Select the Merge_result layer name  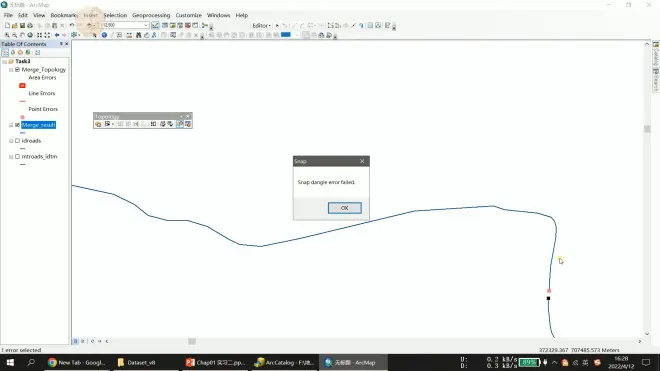coord(38,125)
